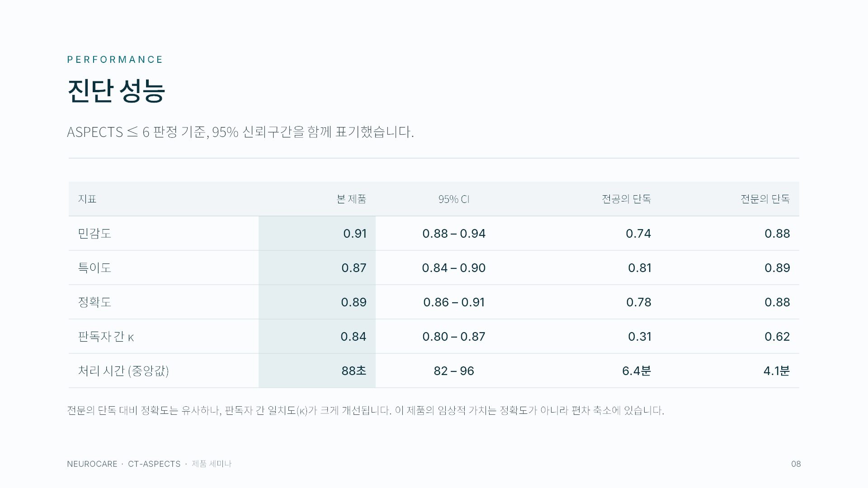Click specialist kappa value 0.62
Image resolution: width=868 pixels, height=488 pixels.
[x=777, y=337]
